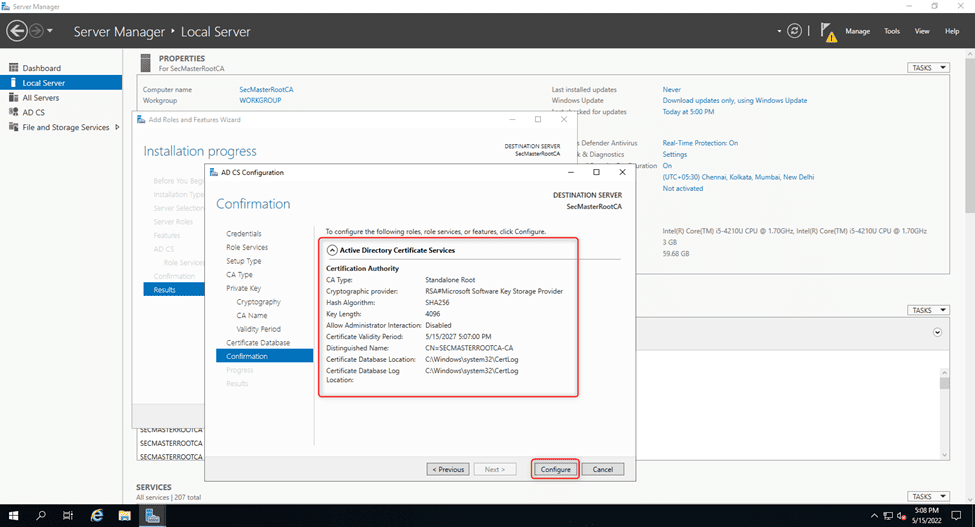Image resolution: width=975 pixels, height=527 pixels.
Task: Click Download updates only using Windows Update link
Action: click(734, 100)
